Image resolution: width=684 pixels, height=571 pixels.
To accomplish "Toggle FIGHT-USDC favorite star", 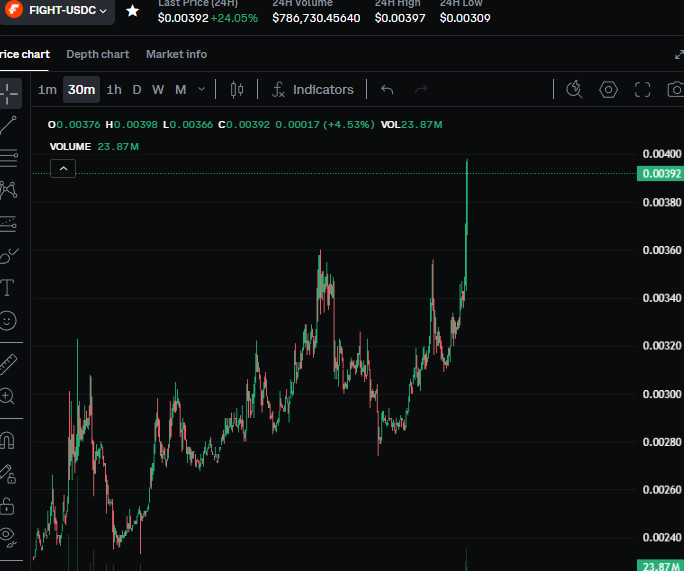I will click(133, 11).
